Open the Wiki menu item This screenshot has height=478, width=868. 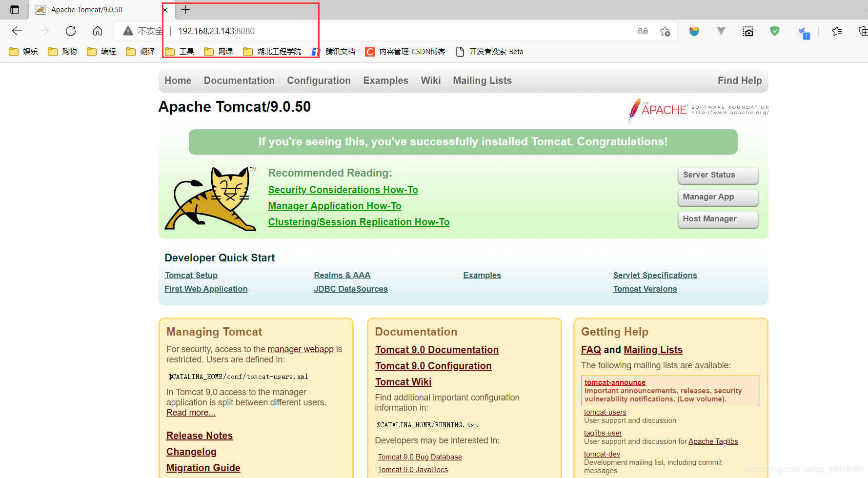431,80
